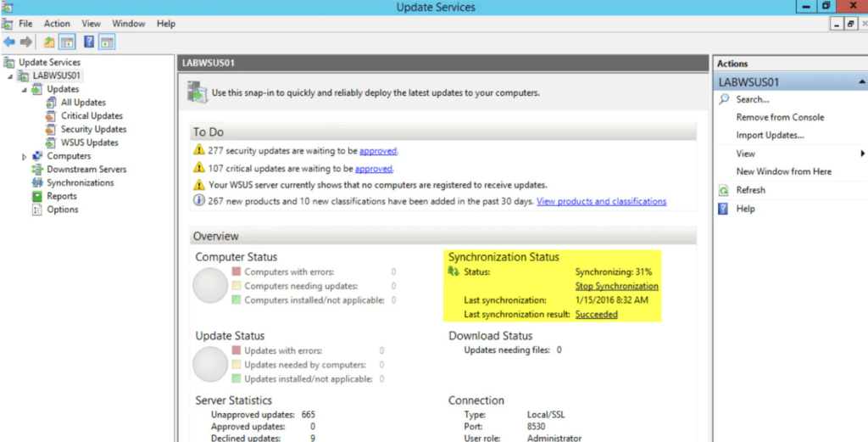Viewport: 868px width, 442px height.
Task: Click the synchronization status arrows icon
Action: (x=454, y=271)
